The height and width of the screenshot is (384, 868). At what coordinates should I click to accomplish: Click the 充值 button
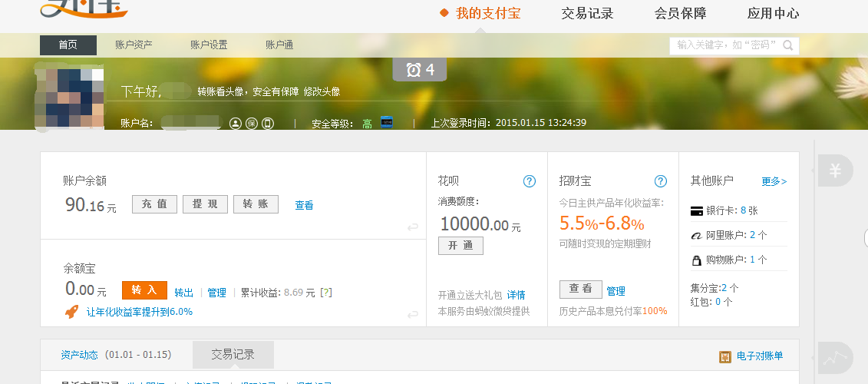click(x=154, y=204)
